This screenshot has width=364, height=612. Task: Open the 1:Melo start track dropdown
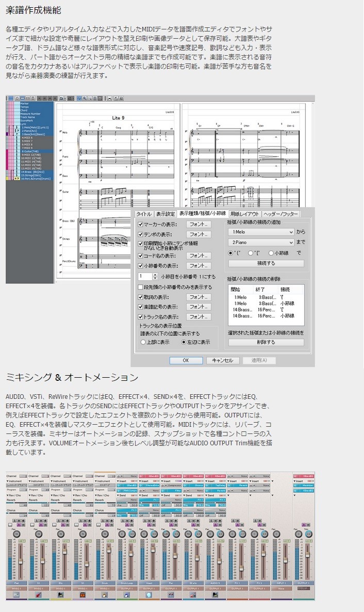point(261,232)
